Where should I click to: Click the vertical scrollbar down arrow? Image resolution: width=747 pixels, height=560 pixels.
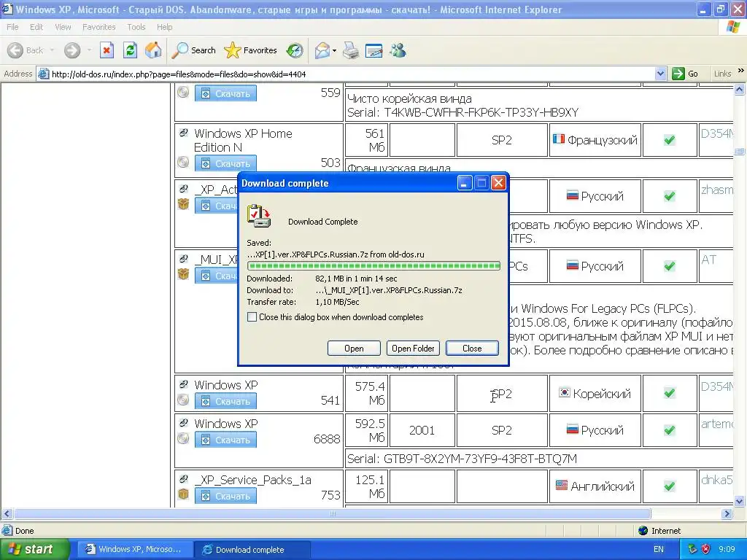(x=740, y=501)
